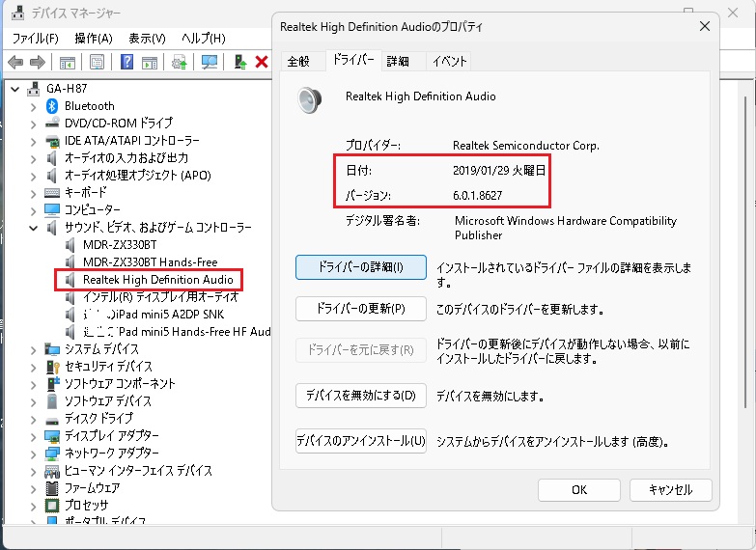Click デバイスのアンインストール(U) button
The height and width of the screenshot is (550, 756).
coord(361,441)
